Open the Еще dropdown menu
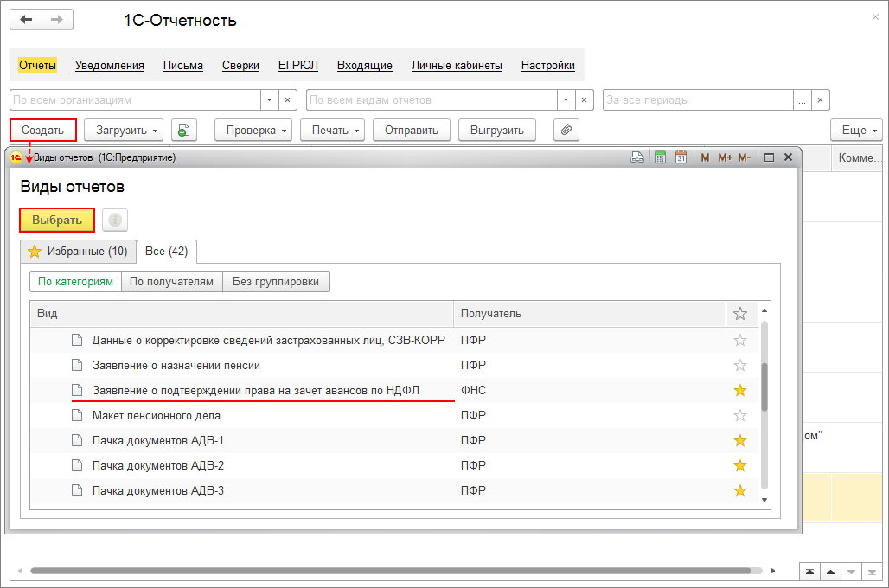889x588 pixels. tap(855, 131)
